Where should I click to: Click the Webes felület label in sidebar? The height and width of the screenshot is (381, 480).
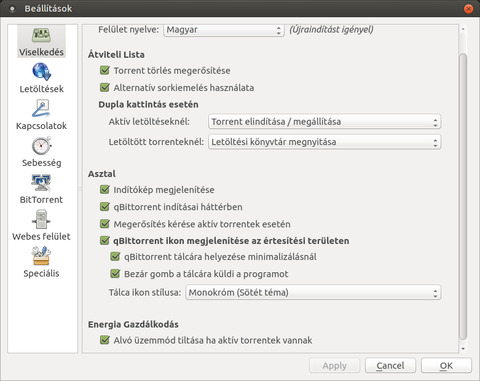(41, 236)
